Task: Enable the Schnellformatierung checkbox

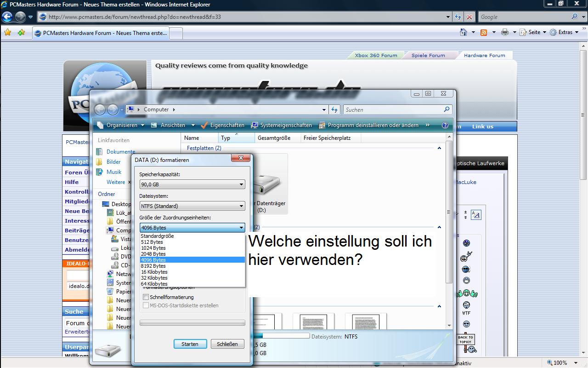Action: coord(146,297)
